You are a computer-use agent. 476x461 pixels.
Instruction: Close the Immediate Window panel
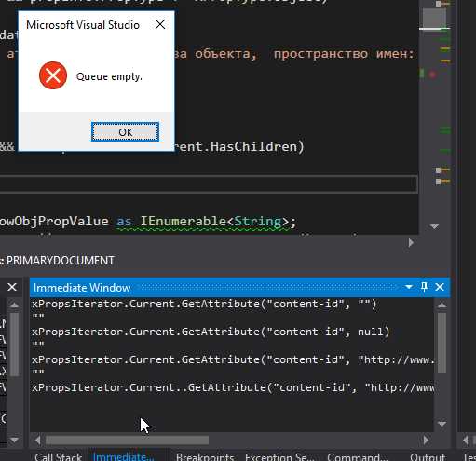(440, 287)
